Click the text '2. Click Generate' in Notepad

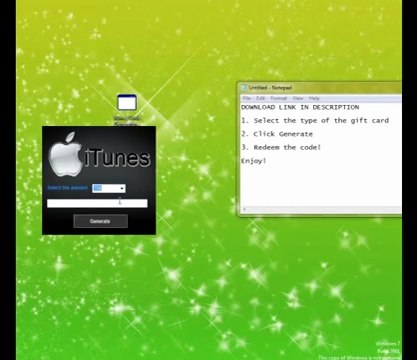pyautogui.click(x=277, y=134)
